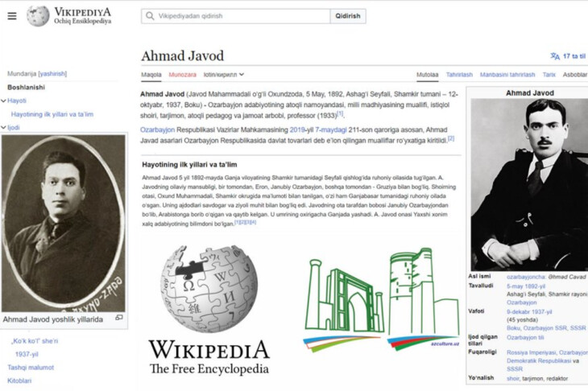Click the green azculture.uz monuments logo
Viewport: 588px width, 391px height.
381,299
